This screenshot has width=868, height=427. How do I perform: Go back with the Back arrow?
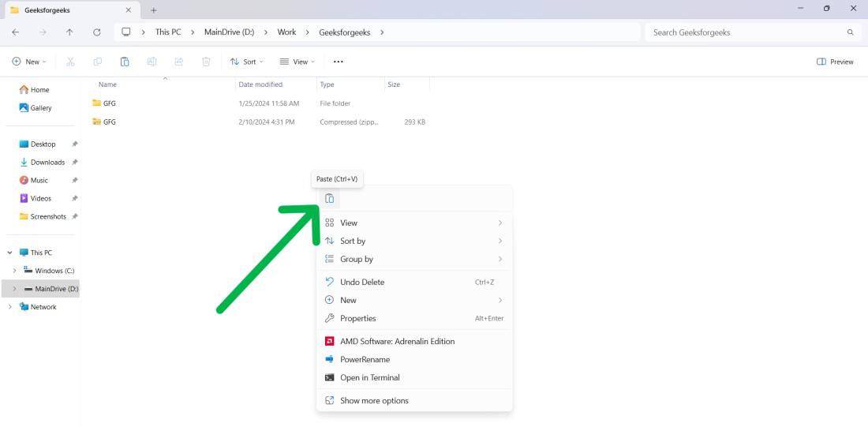click(15, 32)
